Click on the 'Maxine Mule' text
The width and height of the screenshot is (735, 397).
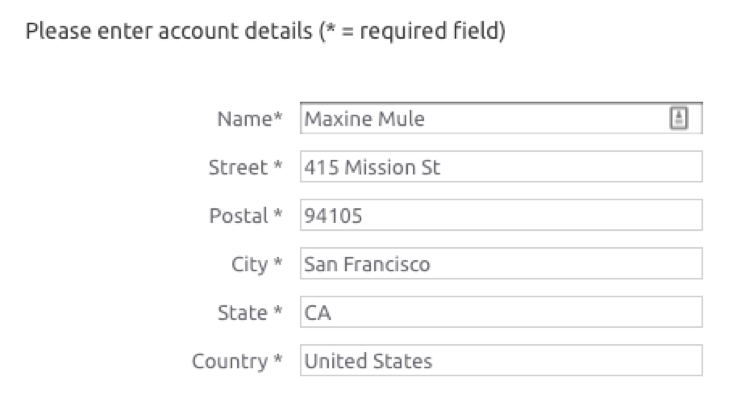tap(364, 119)
